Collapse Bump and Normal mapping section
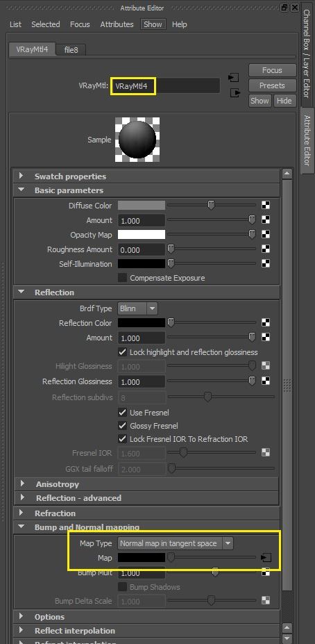The image size is (315, 644). click(22, 527)
